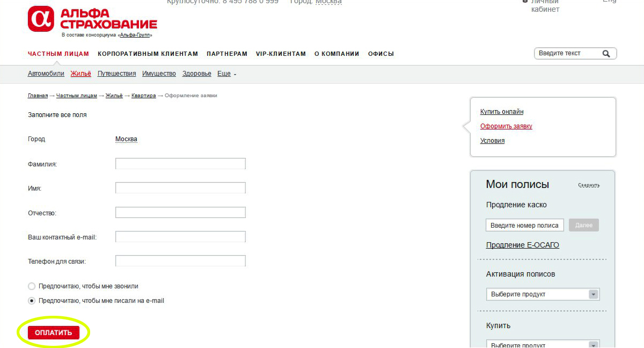The width and height of the screenshot is (644, 348).
Task: Focus the Фамилия input field
Action: click(180, 164)
